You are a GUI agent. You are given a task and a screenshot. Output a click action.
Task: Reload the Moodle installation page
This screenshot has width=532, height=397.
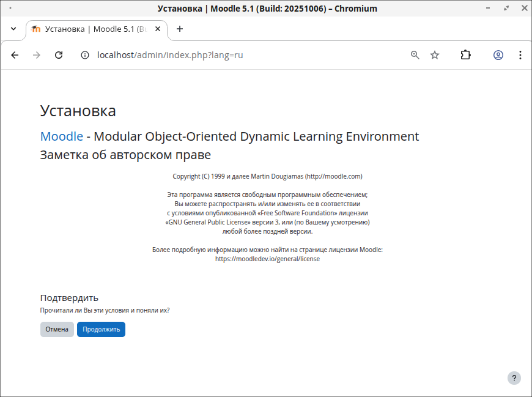point(59,55)
